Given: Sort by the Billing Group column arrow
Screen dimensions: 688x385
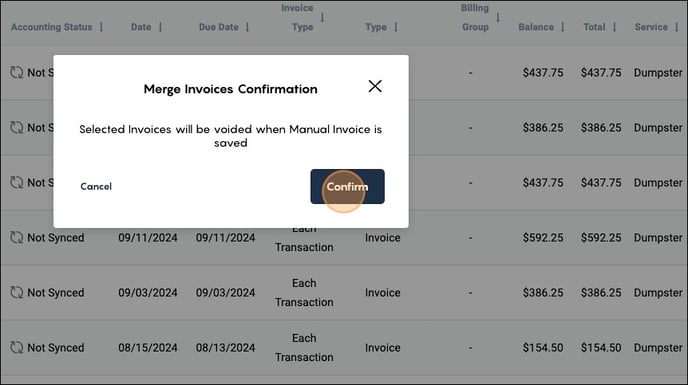Looking at the screenshot, I should (498, 18).
